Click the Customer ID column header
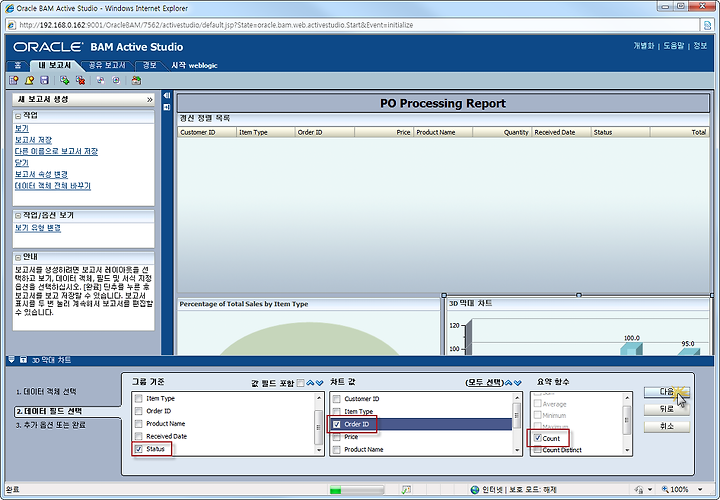Image resolution: width=720 pixels, height=500 pixels. (207, 132)
